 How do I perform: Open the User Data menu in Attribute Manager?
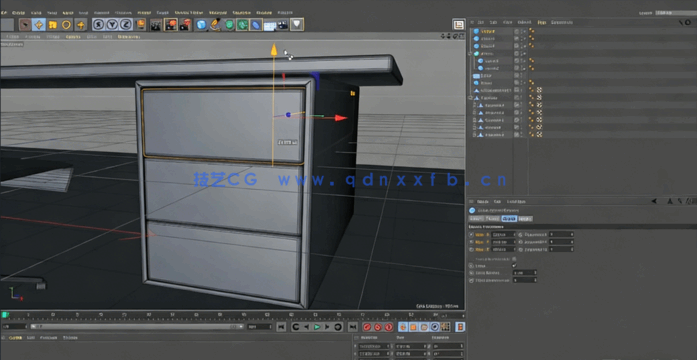pos(517,201)
